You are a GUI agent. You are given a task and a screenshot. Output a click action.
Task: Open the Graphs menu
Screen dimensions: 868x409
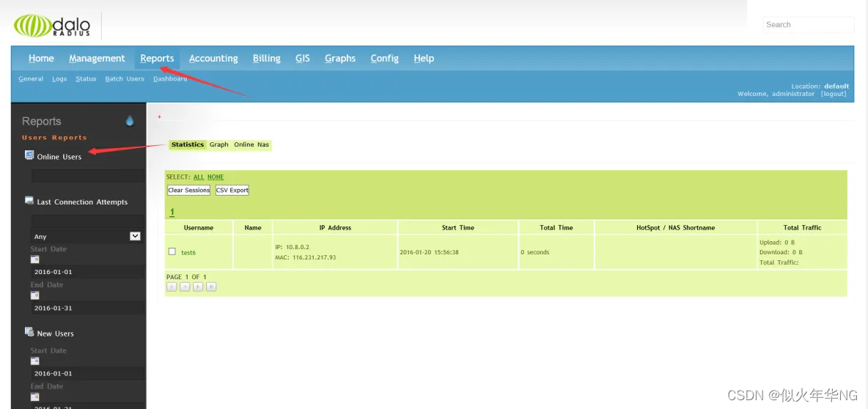click(x=340, y=58)
